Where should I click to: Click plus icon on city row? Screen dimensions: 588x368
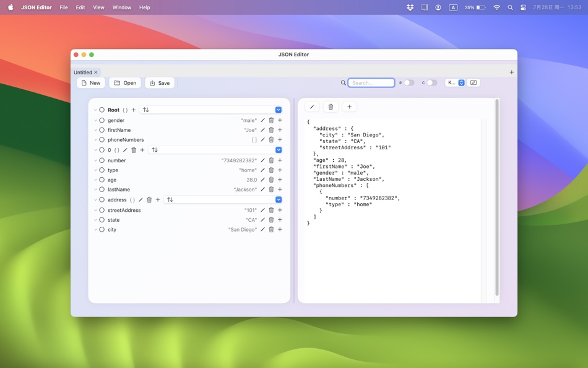point(280,229)
